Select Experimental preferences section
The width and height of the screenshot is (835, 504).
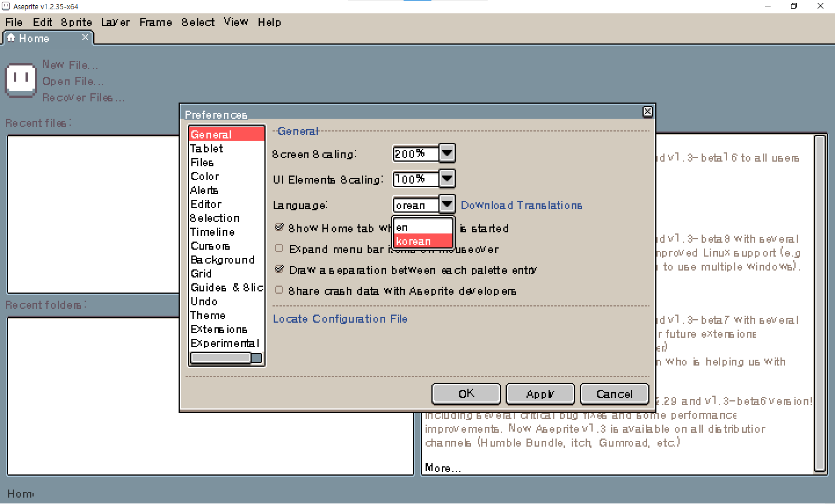pyautogui.click(x=227, y=343)
